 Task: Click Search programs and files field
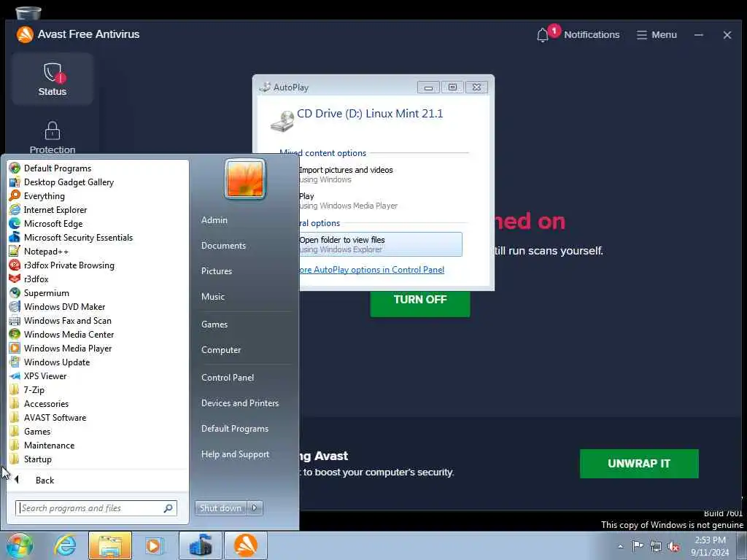96,508
